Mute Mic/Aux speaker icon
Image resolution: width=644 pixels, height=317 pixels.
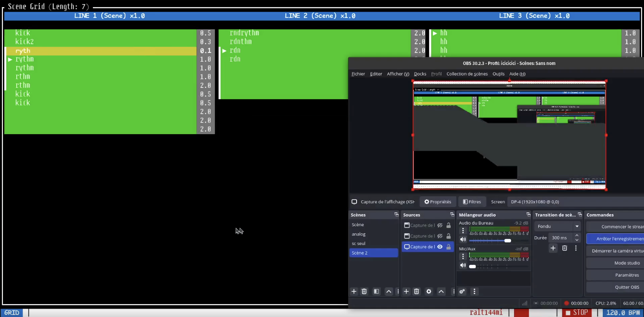coord(463,265)
